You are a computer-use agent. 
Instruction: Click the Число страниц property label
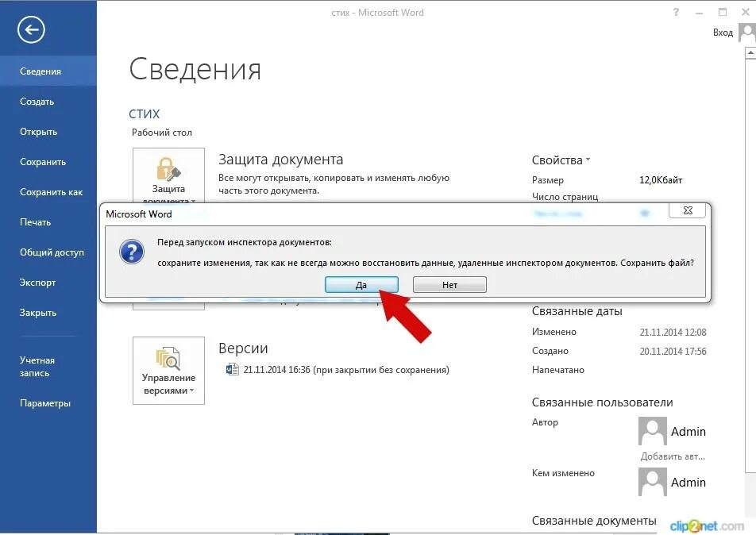(x=565, y=197)
